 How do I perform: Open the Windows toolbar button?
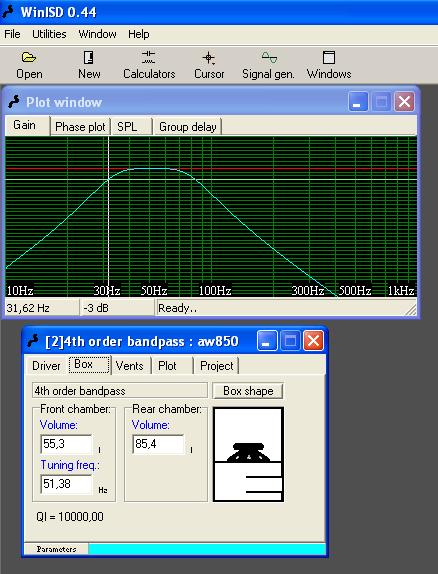(x=329, y=58)
